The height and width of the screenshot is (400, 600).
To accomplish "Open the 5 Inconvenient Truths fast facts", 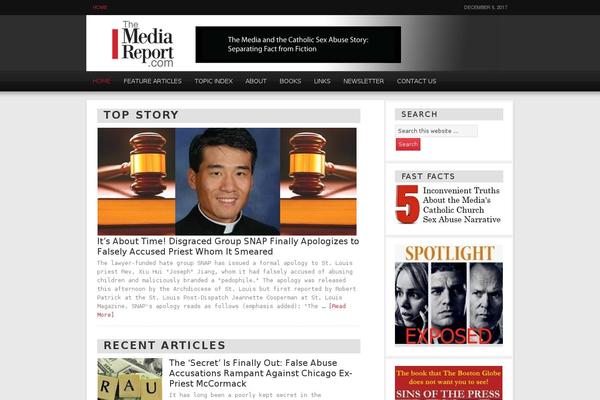I will (x=448, y=205).
